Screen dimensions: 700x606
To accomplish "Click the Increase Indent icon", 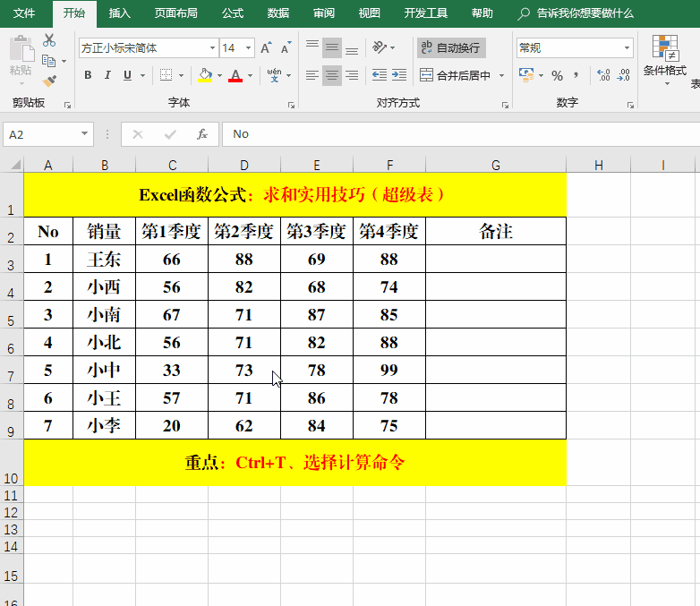I will pos(401,76).
